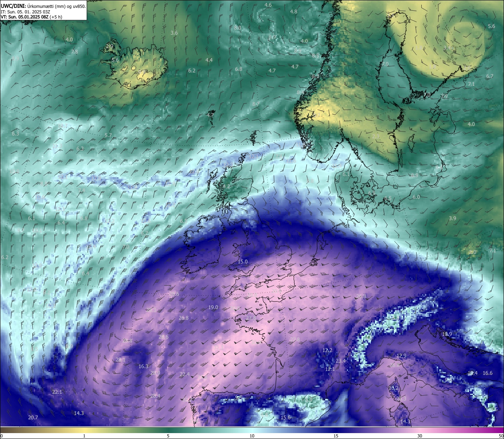Click the colour scale tick label '10'
This screenshot has width=504, height=439.
(x=252, y=436)
